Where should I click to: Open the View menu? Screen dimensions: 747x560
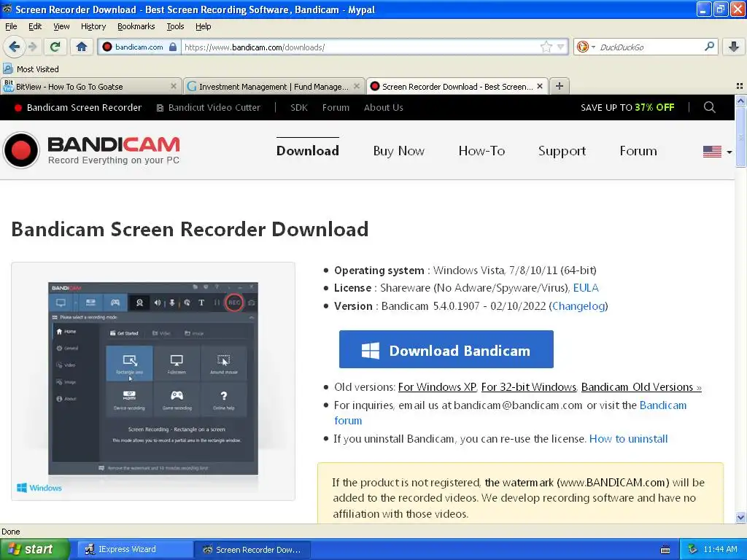click(61, 26)
